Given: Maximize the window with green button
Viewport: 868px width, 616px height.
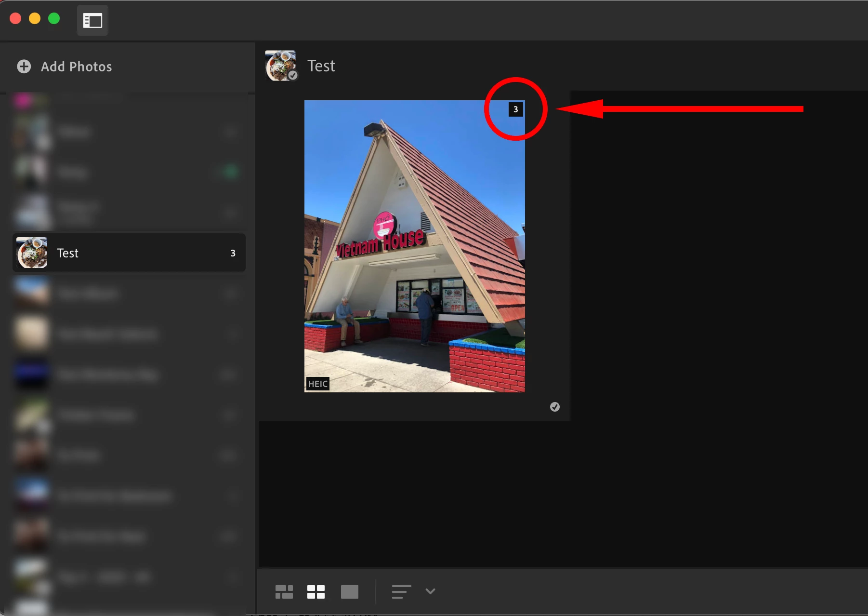Looking at the screenshot, I should (54, 18).
